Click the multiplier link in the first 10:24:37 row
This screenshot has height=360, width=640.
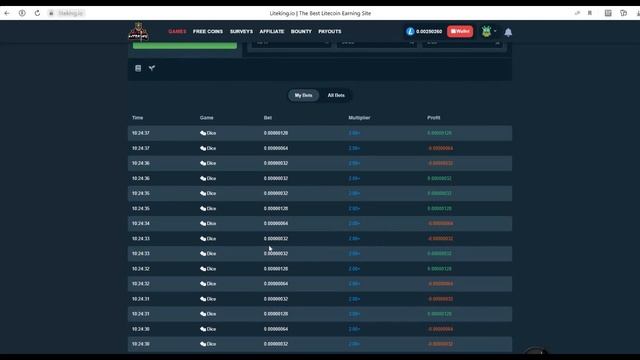coord(354,133)
